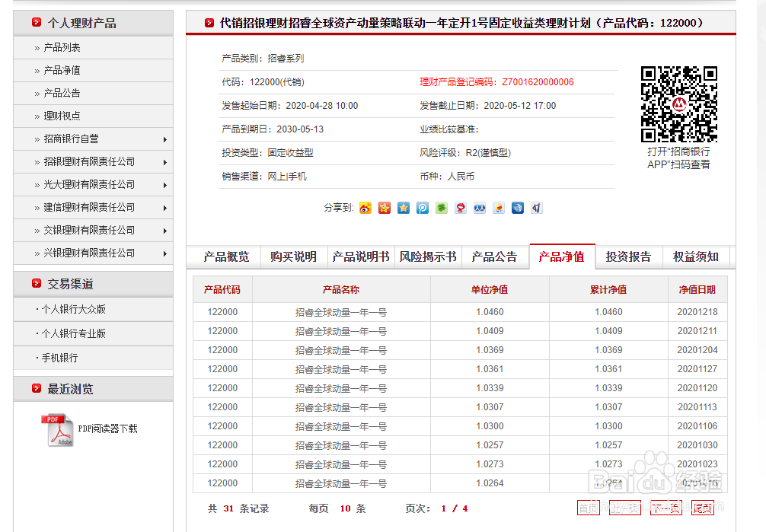Expand 交银理财有限责任公司 submenu arrow
Viewport: 766px width, 532px height.
point(165,231)
